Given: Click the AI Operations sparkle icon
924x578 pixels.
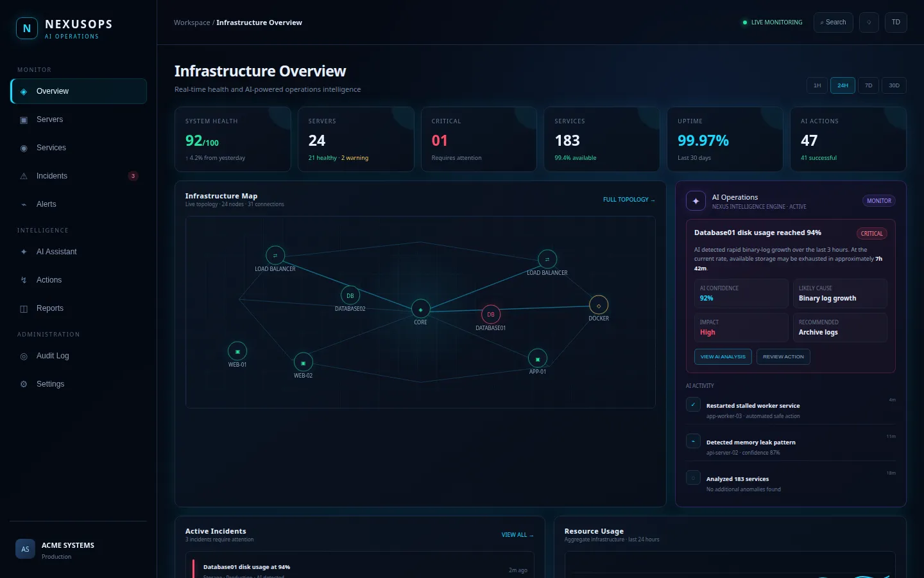Looking at the screenshot, I should [696, 201].
